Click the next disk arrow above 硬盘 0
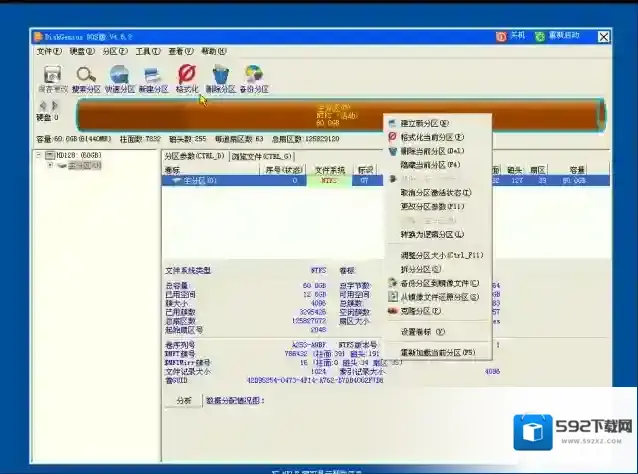 pyautogui.click(x=55, y=105)
